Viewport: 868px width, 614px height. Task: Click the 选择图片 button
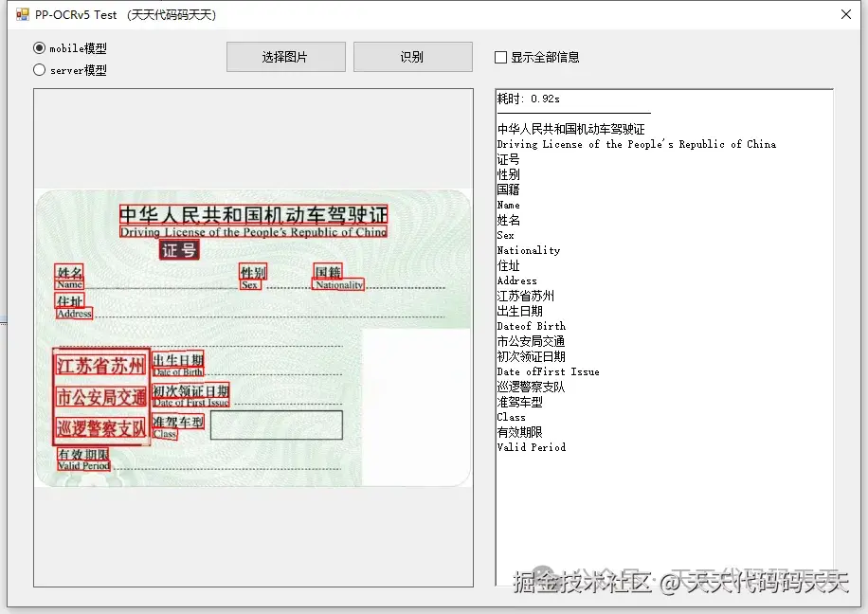coord(285,57)
